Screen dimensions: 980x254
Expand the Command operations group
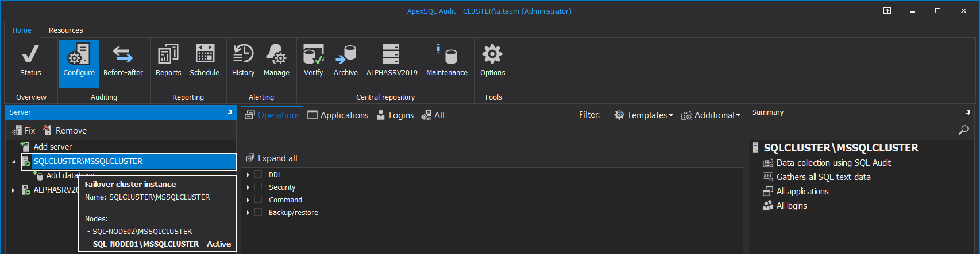click(248, 200)
